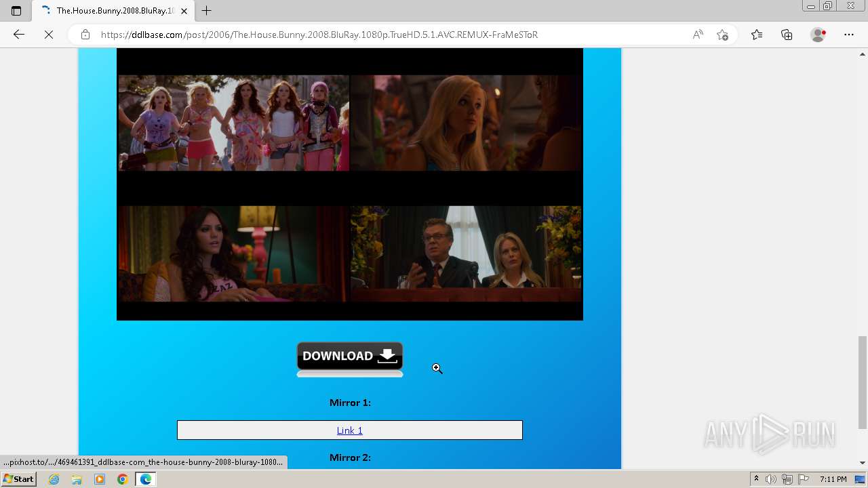The width and height of the screenshot is (868, 488).
Task: Click the address bar URL
Action: point(319,35)
